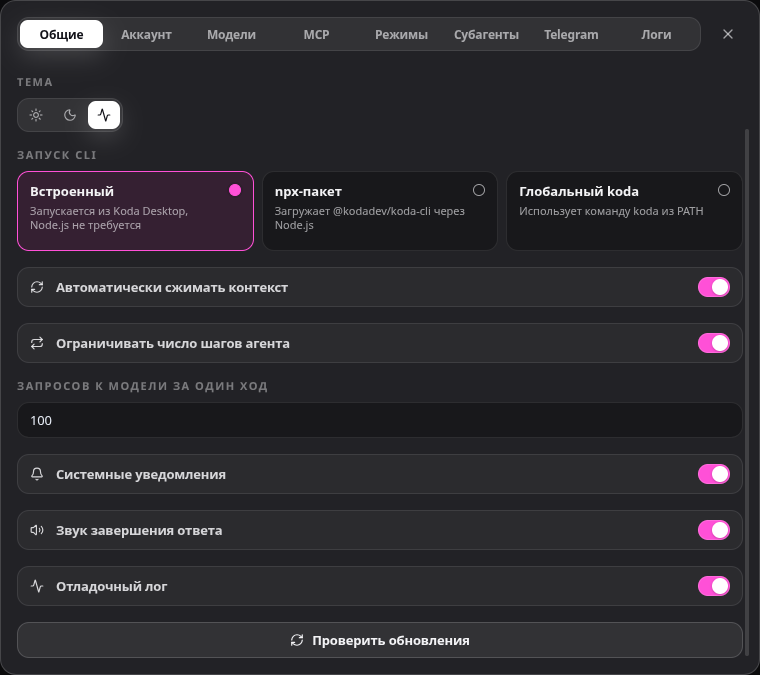Image resolution: width=760 pixels, height=675 pixels.
Task: Close the settings dialog with X
Action: click(x=728, y=34)
